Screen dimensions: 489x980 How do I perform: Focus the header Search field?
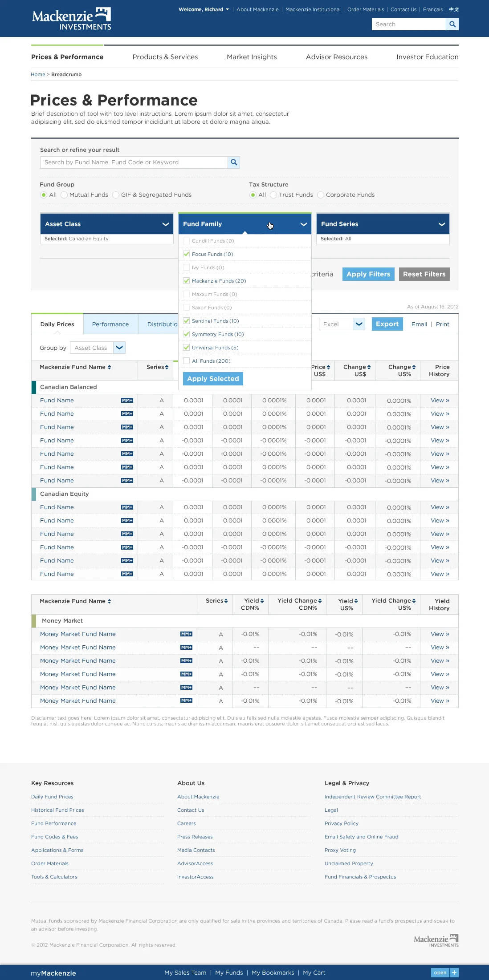pyautogui.click(x=409, y=24)
